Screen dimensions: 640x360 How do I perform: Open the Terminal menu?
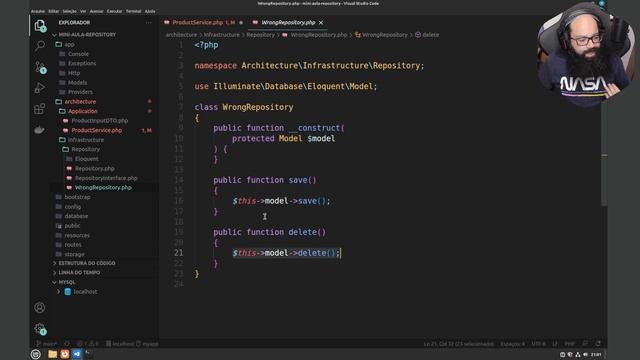tap(133, 11)
